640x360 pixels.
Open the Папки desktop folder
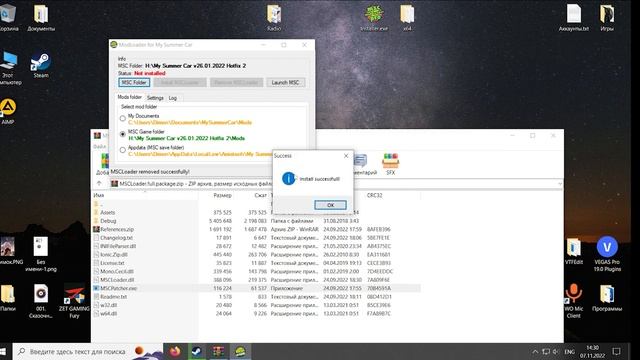8,298
